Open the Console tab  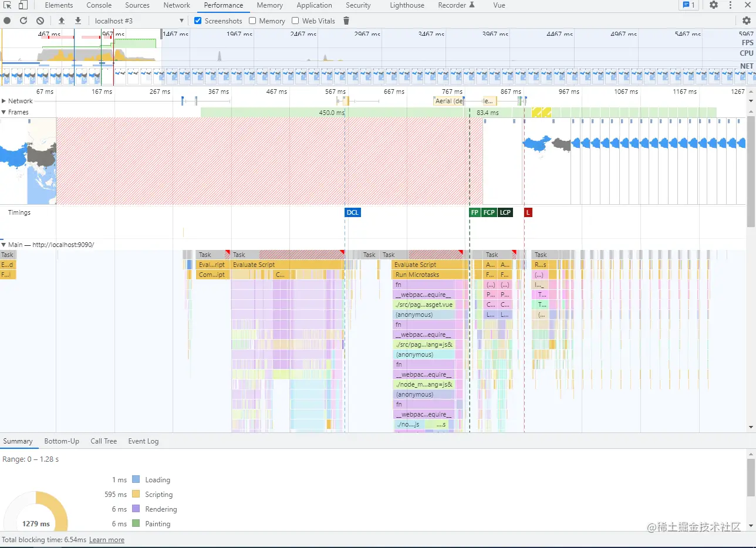point(99,5)
